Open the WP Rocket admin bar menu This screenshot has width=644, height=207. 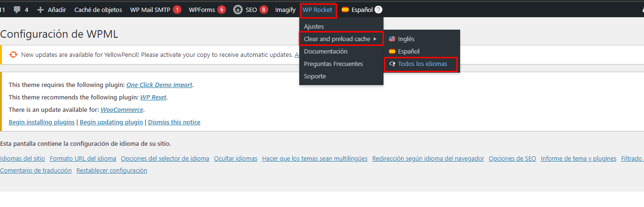point(317,10)
